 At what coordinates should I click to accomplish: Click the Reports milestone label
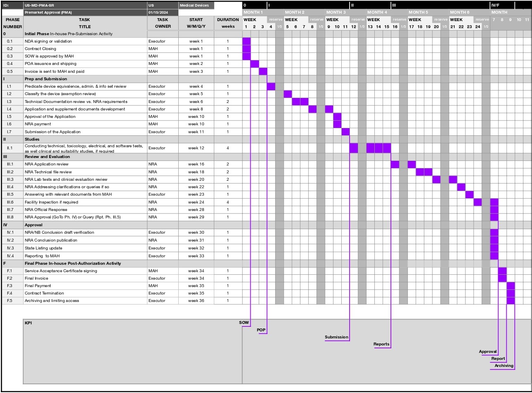[381, 344]
